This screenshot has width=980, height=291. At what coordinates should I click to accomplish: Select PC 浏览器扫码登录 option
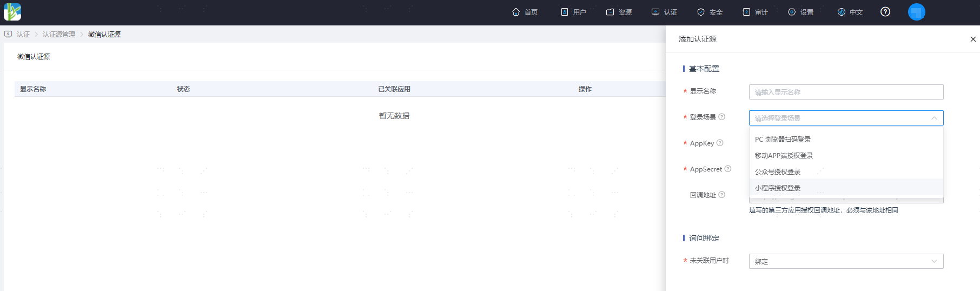coord(846,139)
